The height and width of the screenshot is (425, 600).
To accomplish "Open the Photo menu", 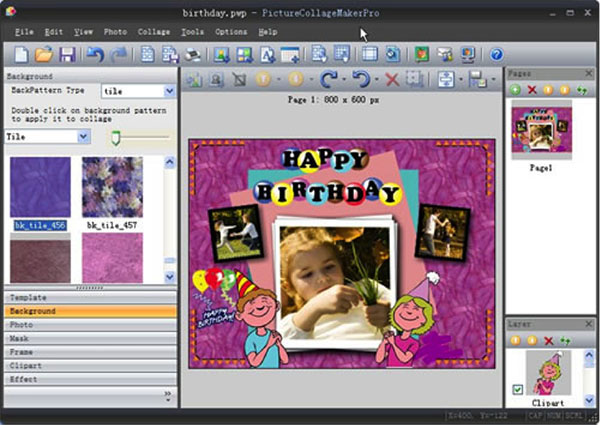I will point(115,32).
